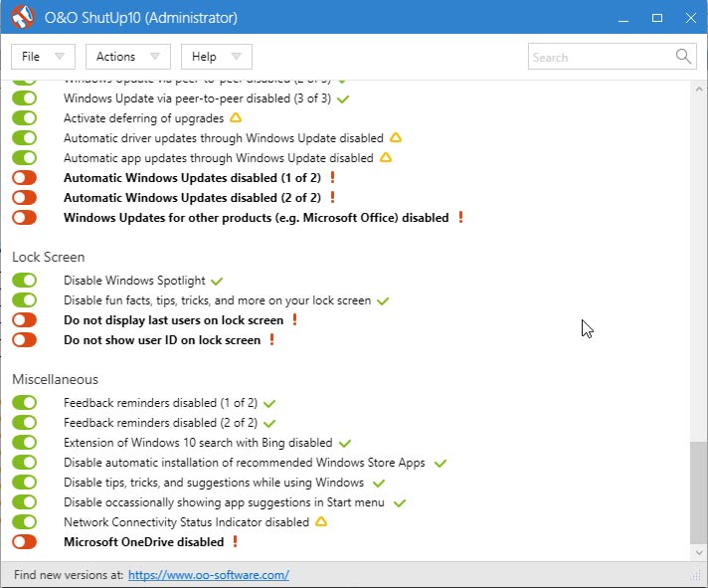
Task: Click yellow warning triangle beside deferring of upgrades
Action: pos(236,117)
